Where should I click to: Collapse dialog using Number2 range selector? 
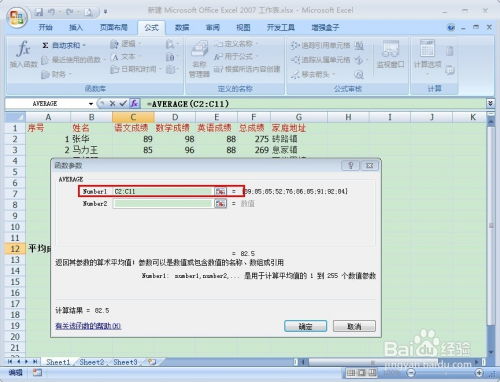pos(220,203)
